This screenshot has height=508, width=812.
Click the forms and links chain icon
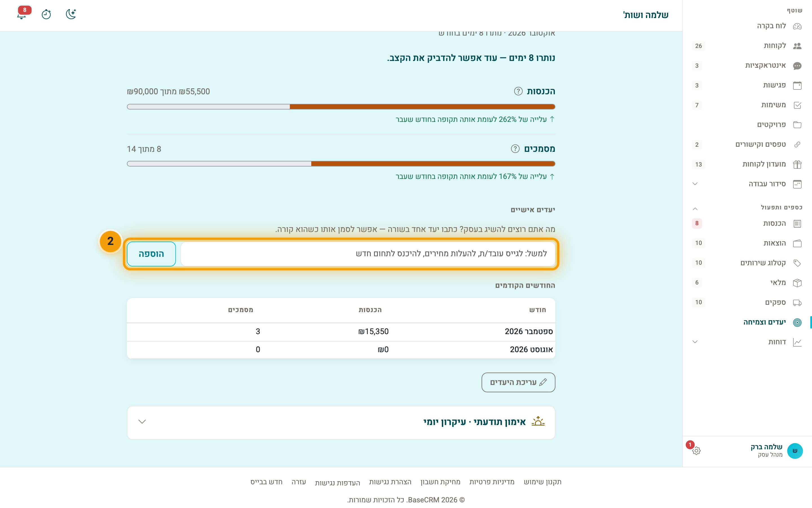797,144
